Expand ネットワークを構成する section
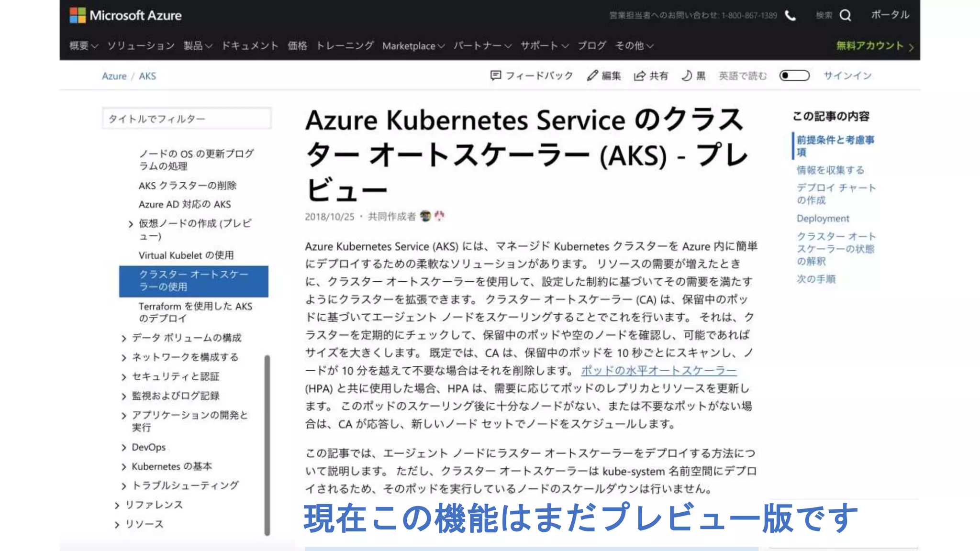 124,358
